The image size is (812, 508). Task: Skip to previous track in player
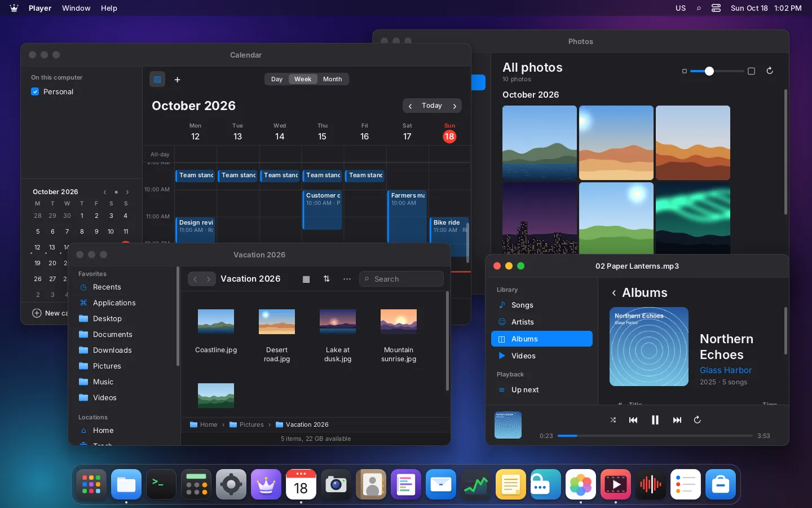(x=633, y=420)
